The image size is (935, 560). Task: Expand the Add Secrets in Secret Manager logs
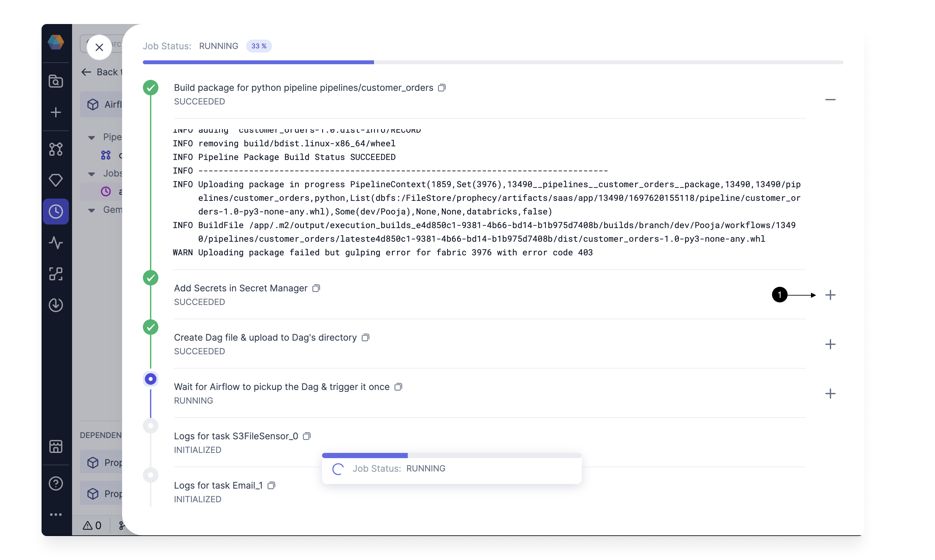coord(830,295)
